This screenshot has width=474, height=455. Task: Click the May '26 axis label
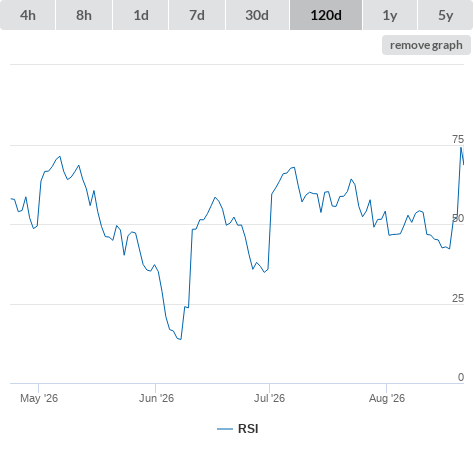point(39,398)
